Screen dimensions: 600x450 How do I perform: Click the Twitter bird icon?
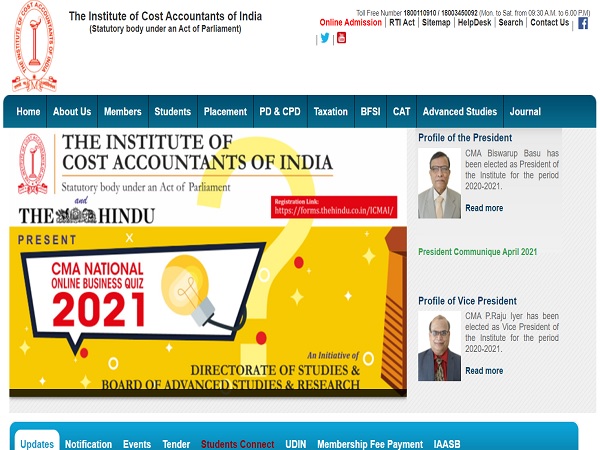325,38
